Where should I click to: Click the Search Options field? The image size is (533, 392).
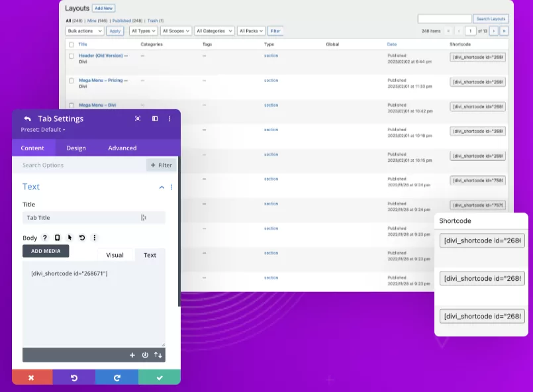click(x=79, y=165)
